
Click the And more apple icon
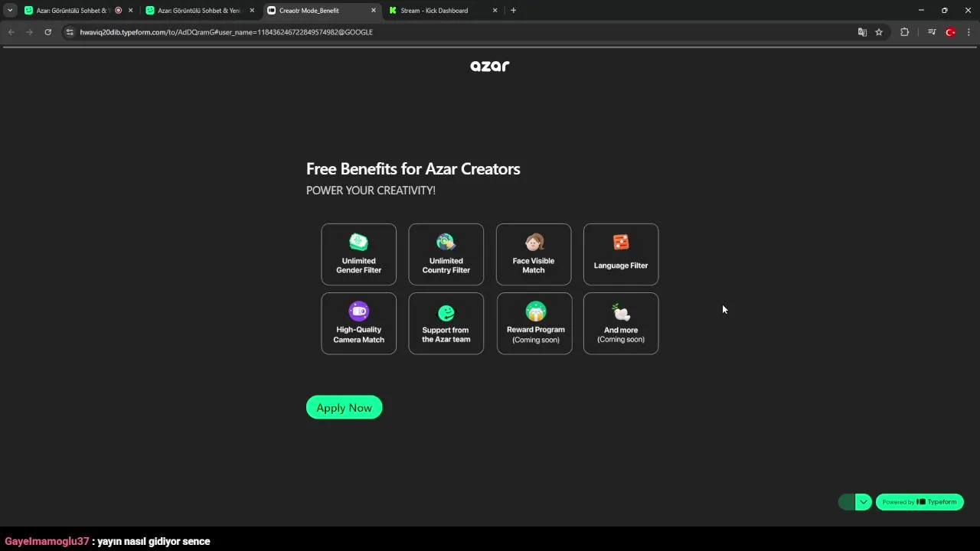[x=621, y=311]
